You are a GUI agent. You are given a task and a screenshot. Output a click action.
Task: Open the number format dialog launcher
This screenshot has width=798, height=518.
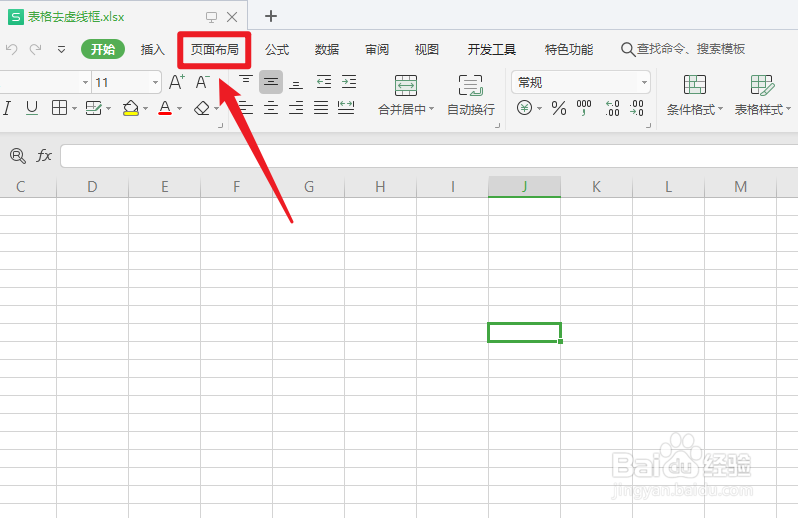(x=648, y=126)
